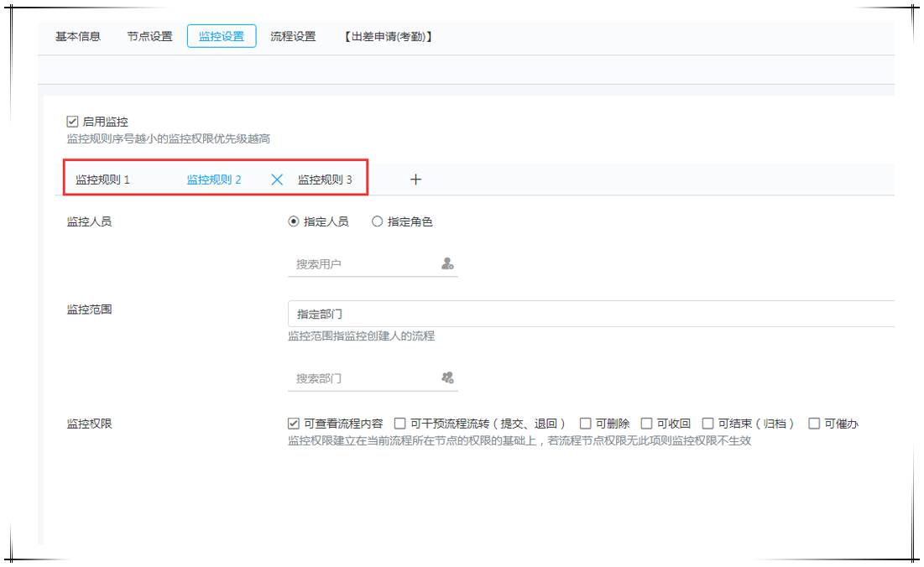The width and height of the screenshot is (924, 567).
Task: Select the 指定角色 radio button
Action: (x=377, y=221)
